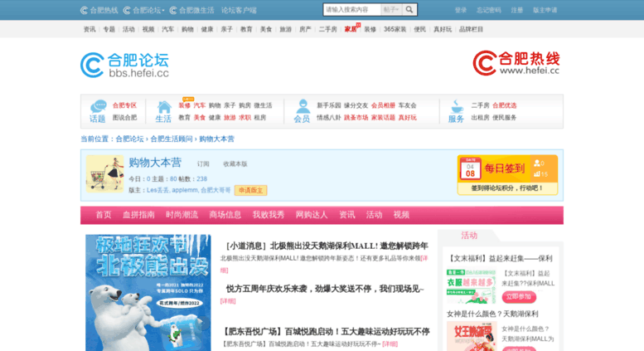
Task: Click the 服务 coffee cup icon
Action: 457,106
